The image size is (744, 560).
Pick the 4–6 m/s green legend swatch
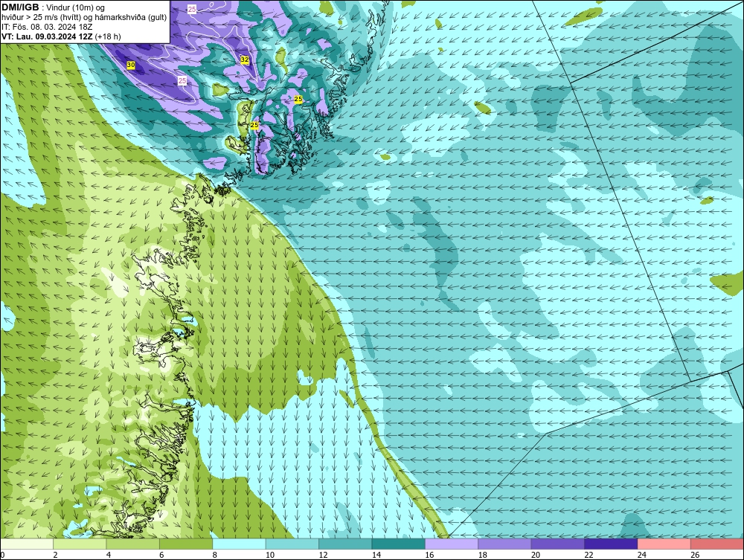133,544
